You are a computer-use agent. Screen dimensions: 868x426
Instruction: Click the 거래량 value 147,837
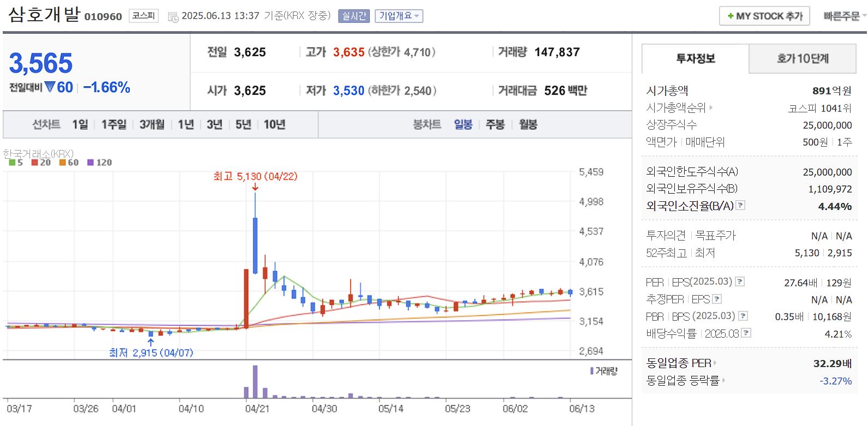coord(557,52)
